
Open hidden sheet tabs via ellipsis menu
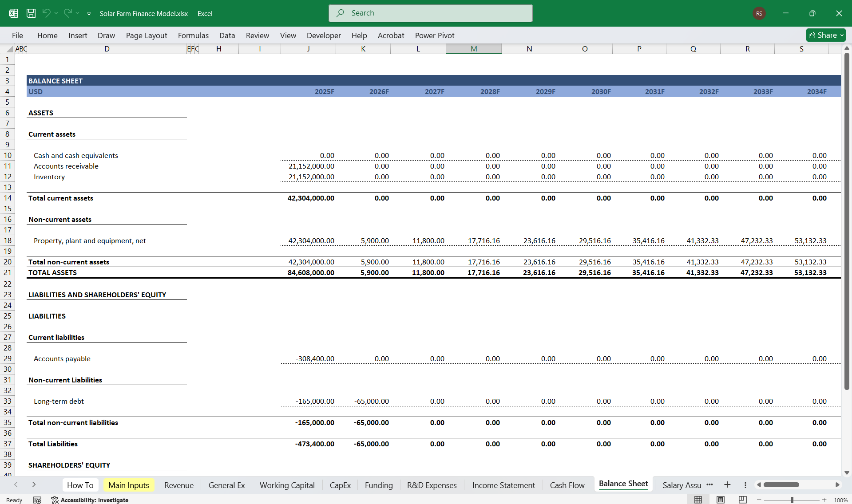(x=709, y=485)
